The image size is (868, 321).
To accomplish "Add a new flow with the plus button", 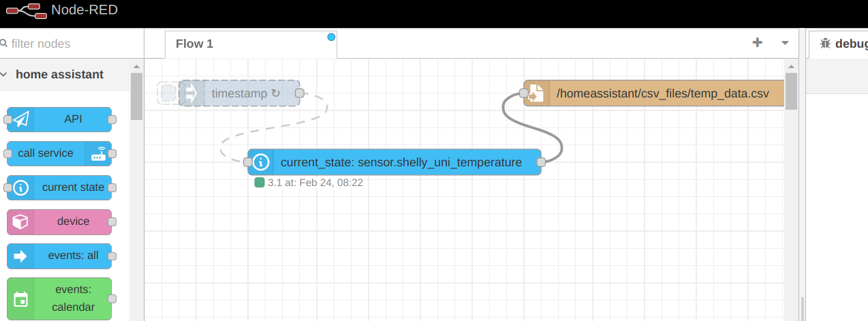I will pyautogui.click(x=757, y=43).
